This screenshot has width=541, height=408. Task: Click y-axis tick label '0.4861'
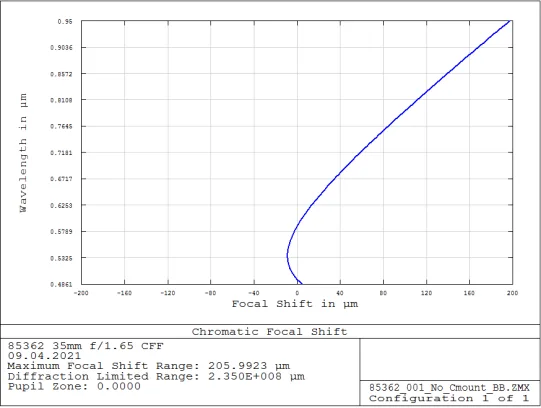[x=61, y=285]
